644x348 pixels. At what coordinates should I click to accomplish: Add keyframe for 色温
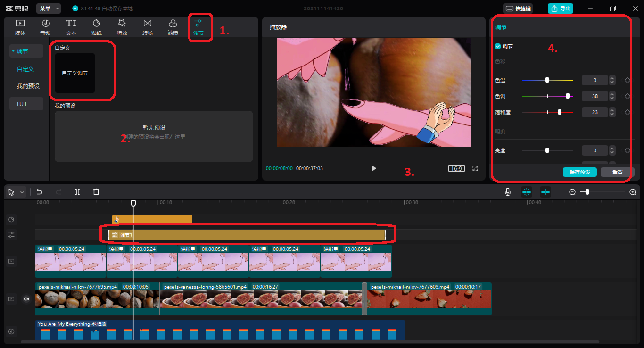(x=627, y=80)
